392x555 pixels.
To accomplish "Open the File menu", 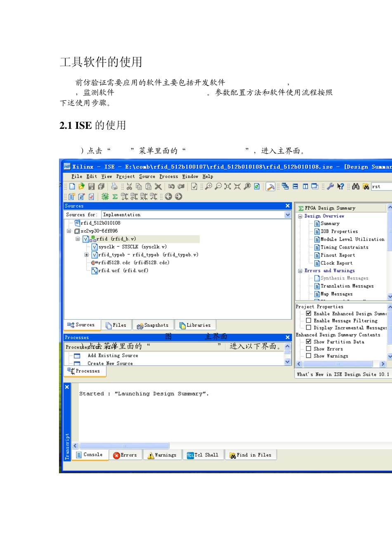I will coord(77,176).
